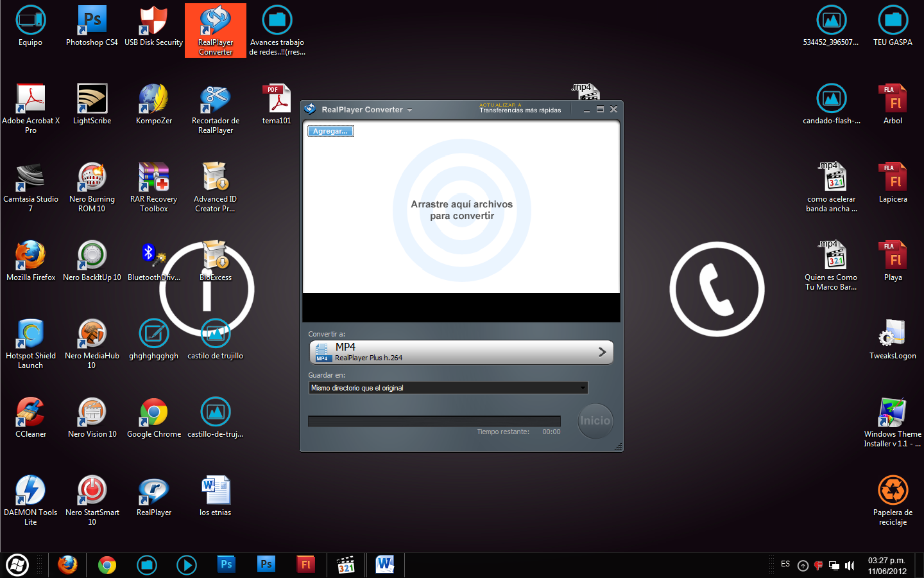924x578 pixels.
Task: Open the media player play icon on taskbar
Action: (x=187, y=565)
